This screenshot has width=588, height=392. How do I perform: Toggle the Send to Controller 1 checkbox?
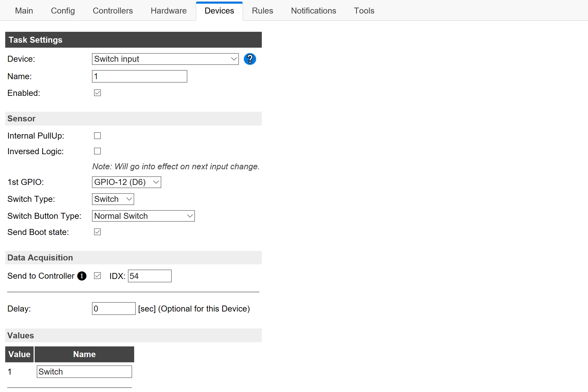[x=97, y=276]
